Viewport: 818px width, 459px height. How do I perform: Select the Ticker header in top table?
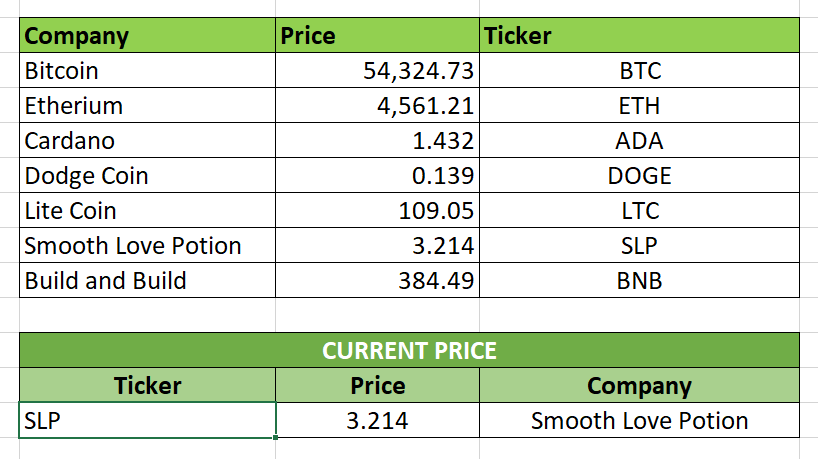639,37
